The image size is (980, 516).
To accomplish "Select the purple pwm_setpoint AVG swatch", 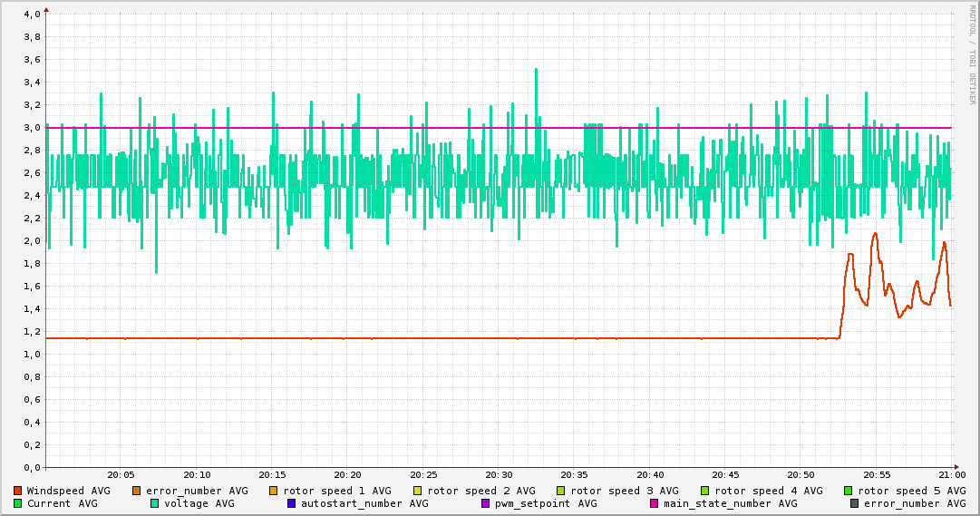I will (486, 503).
